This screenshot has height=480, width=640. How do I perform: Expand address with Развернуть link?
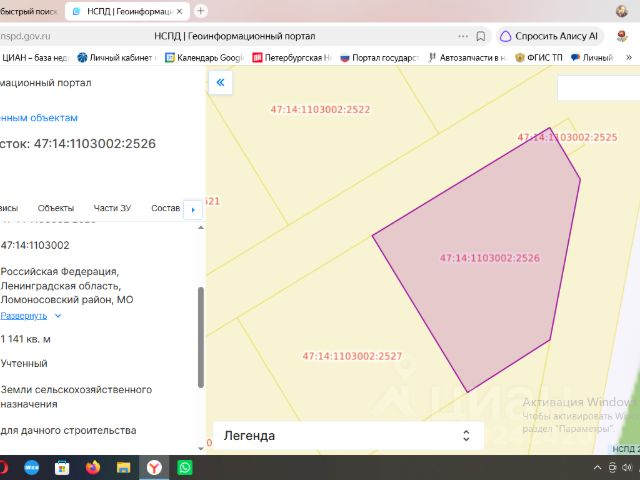(31, 316)
